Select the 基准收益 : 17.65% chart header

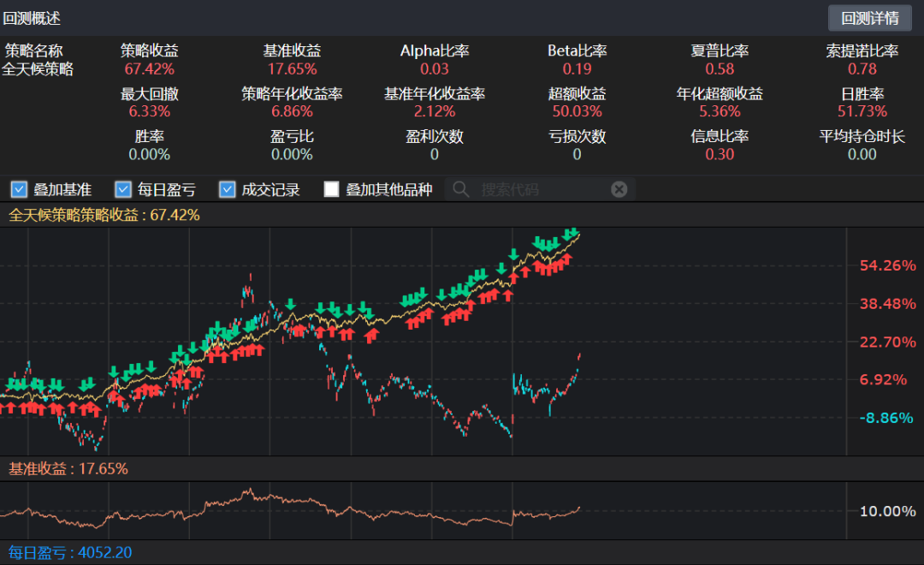coord(68,468)
